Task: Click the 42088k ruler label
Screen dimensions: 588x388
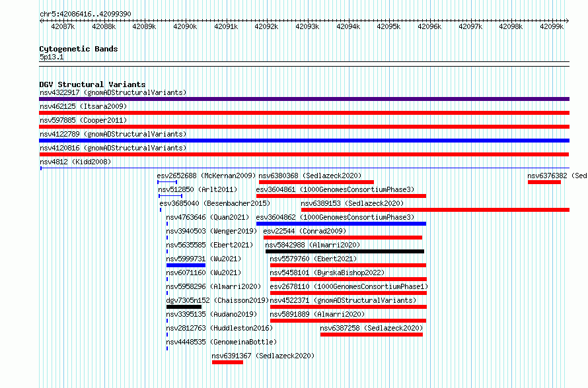Action: [104, 26]
